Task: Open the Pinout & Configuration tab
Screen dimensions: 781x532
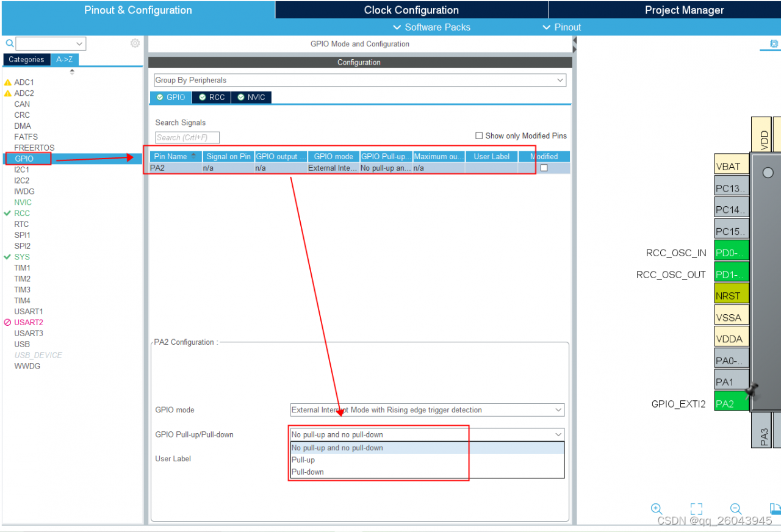Action: pyautogui.click(x=138, y=10)
